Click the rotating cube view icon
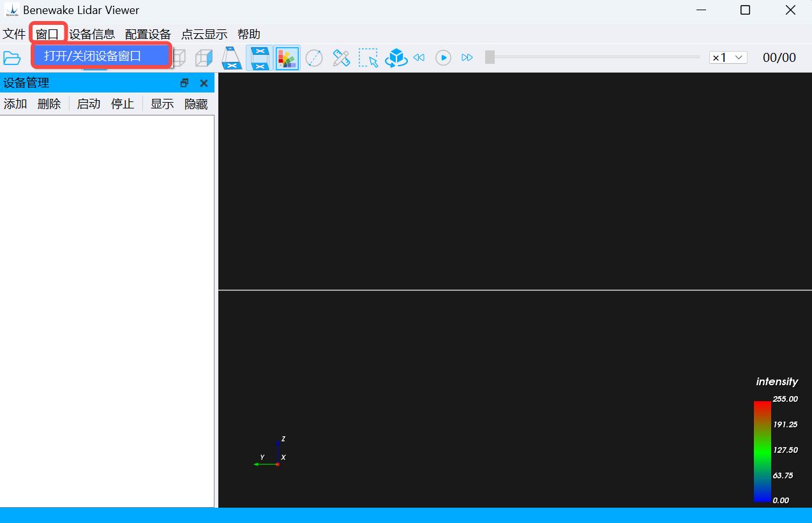Viewport: 812px width, 523px height. [396, 58]
